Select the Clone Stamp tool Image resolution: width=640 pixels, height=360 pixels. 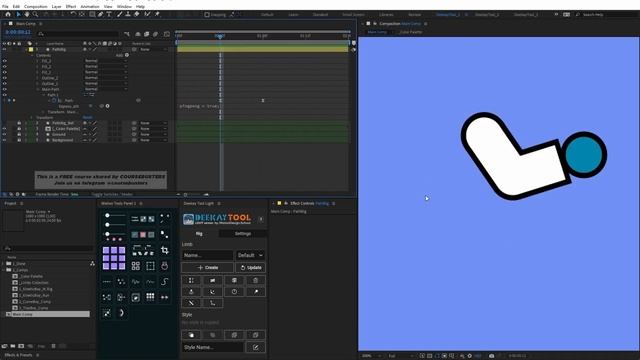click(x=128, y=14)
